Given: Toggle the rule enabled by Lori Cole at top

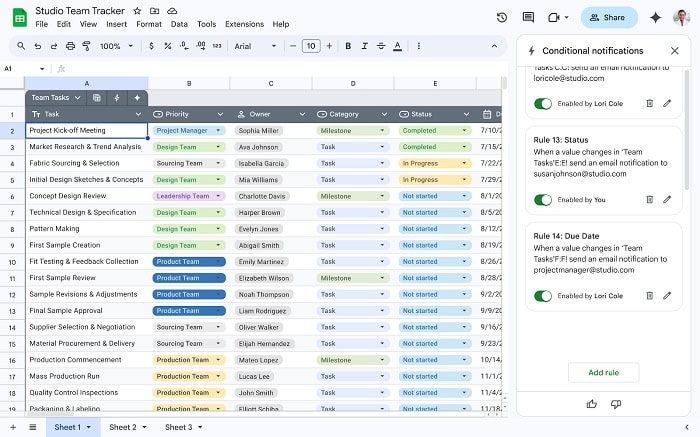Looking at the screenshot, I should point(543,103).
